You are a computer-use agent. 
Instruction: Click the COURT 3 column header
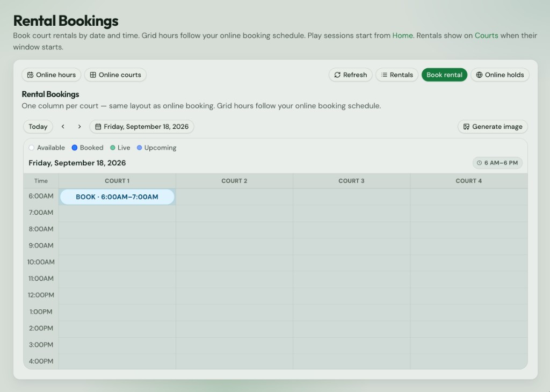tap(351, 181)
